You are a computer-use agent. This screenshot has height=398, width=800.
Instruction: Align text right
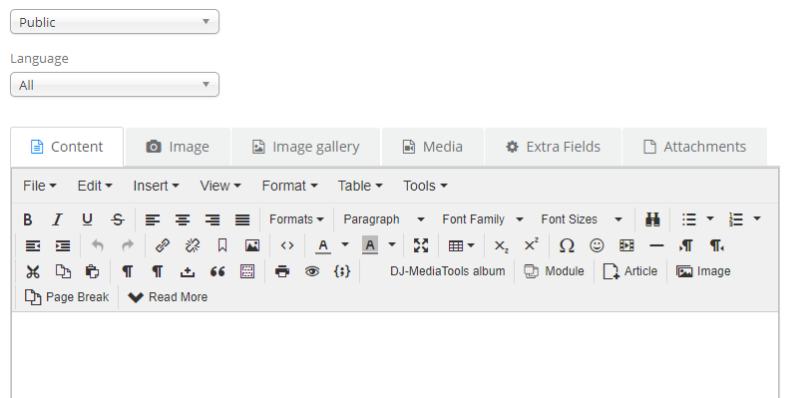coord(212,219)
